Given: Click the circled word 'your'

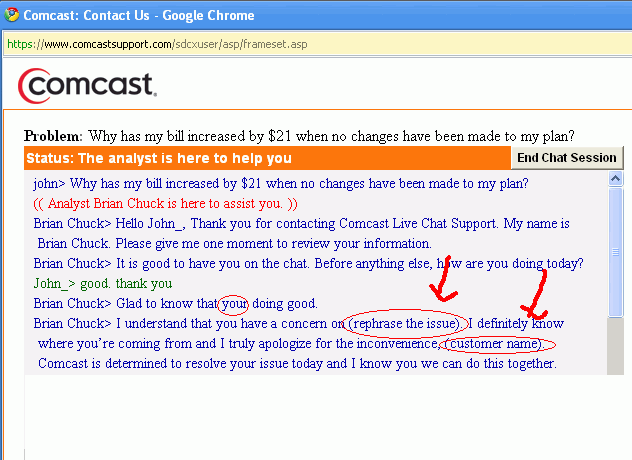Looking at the screenshot, I should [233, 303].
